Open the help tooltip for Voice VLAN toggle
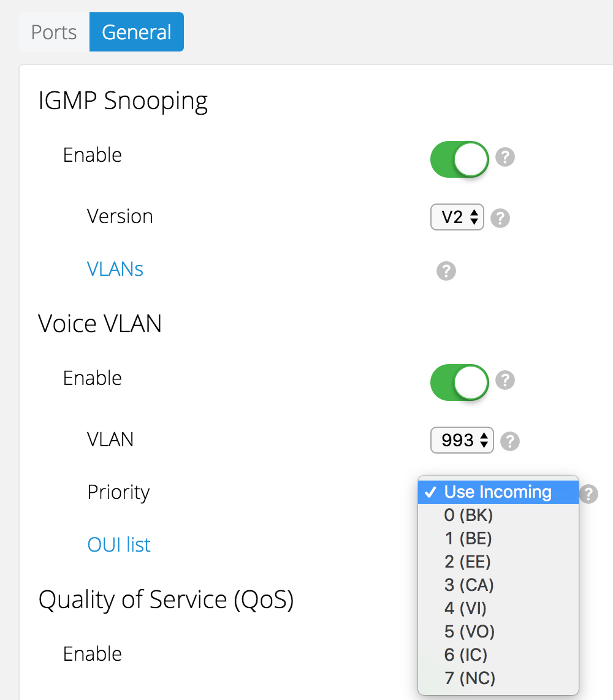 [504, 381]
